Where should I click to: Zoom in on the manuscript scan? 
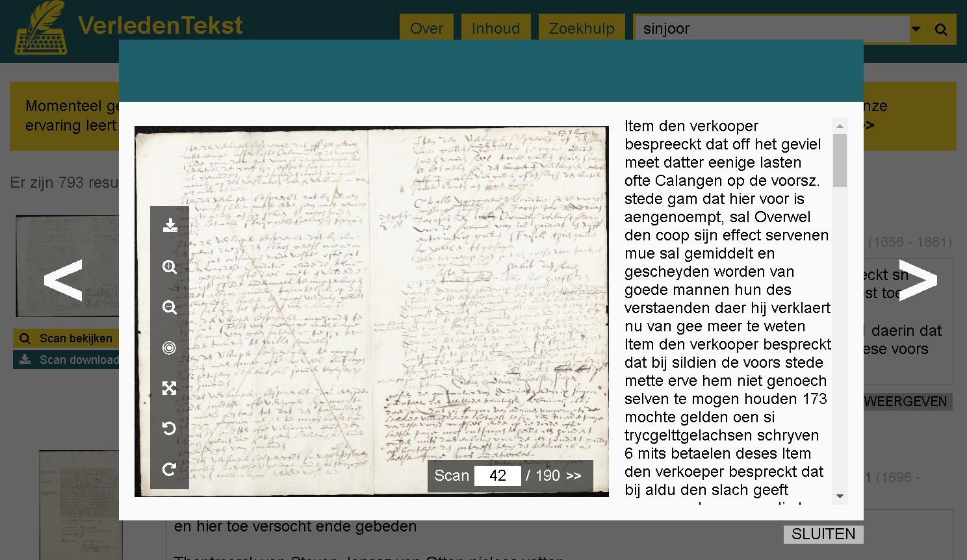(x=170, y=267)
